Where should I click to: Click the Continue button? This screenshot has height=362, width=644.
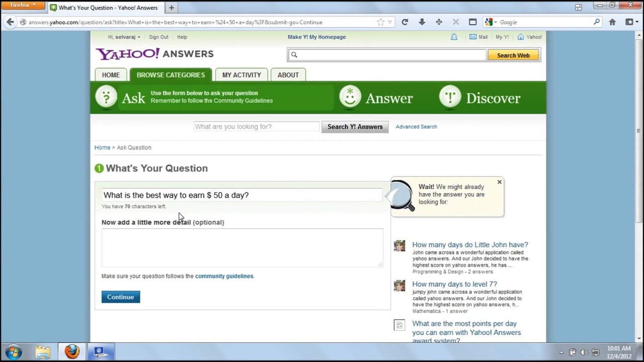click(121, 297)
